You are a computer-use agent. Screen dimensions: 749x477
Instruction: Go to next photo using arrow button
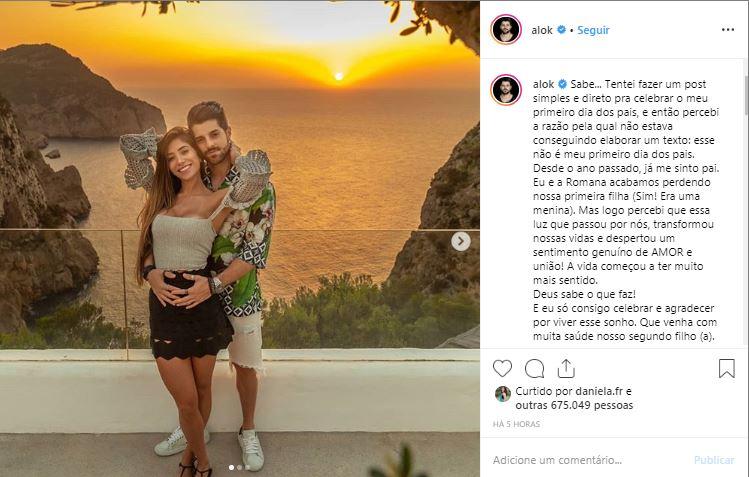tap(461, 241)
